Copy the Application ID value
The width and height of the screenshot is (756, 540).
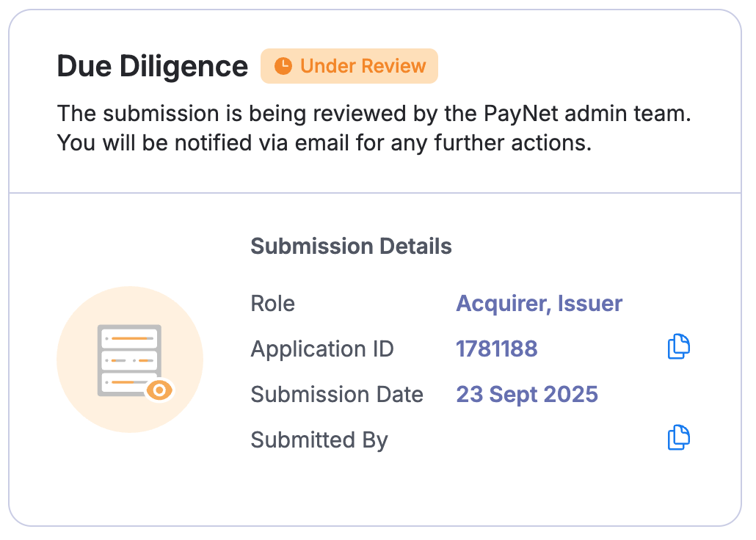(679, 347)
